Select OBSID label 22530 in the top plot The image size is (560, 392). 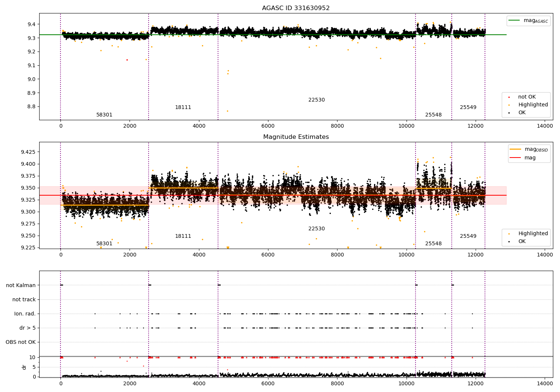[317, 100]
